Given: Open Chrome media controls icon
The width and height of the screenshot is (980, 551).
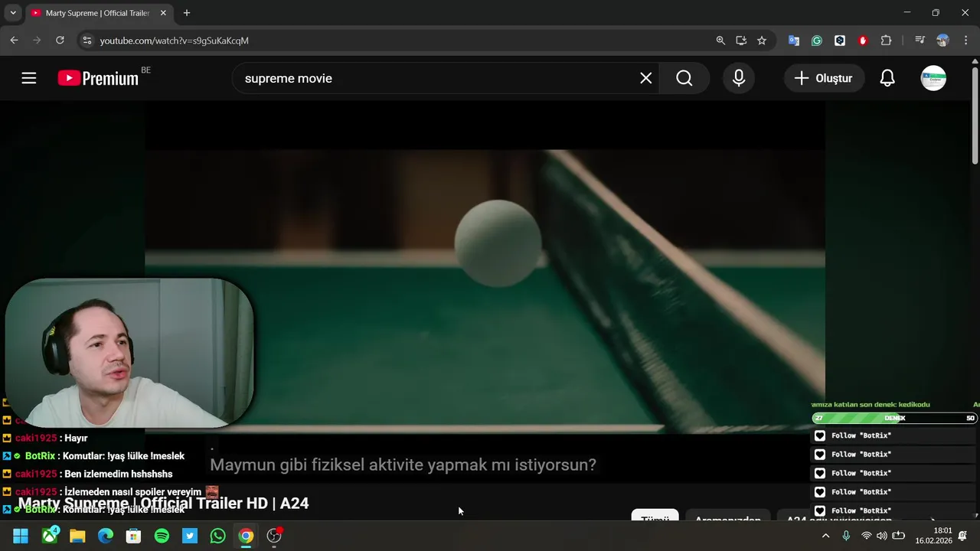Looking at the screenshot, I should click(920, 41).
